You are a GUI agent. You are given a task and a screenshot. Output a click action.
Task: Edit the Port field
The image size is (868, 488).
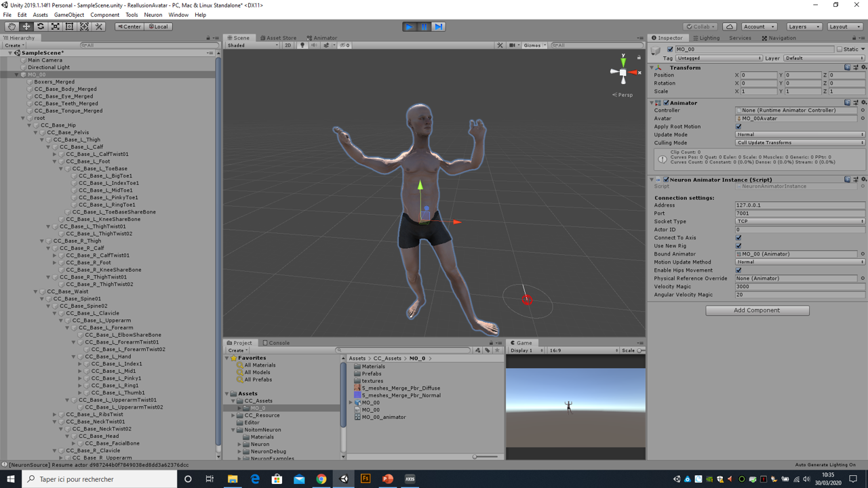(x=800, y=213)
